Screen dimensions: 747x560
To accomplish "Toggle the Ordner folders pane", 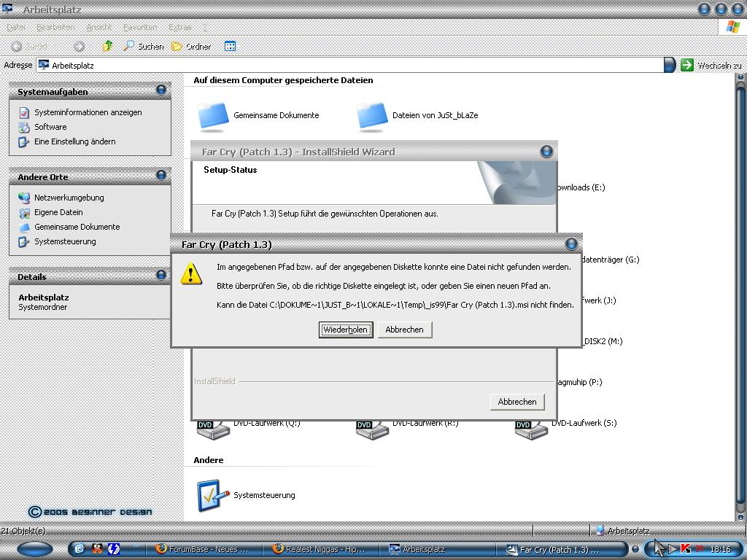I will tap(191, 46).
